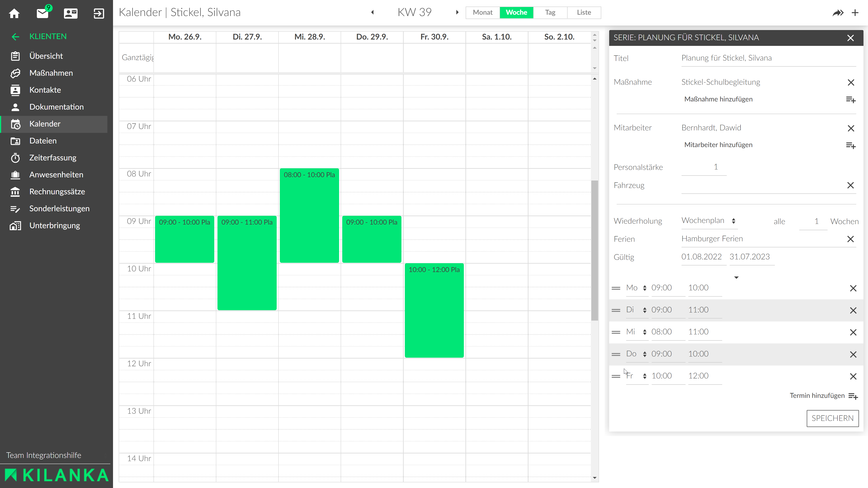Click Termin hinzufügen

tap(823, 396)
